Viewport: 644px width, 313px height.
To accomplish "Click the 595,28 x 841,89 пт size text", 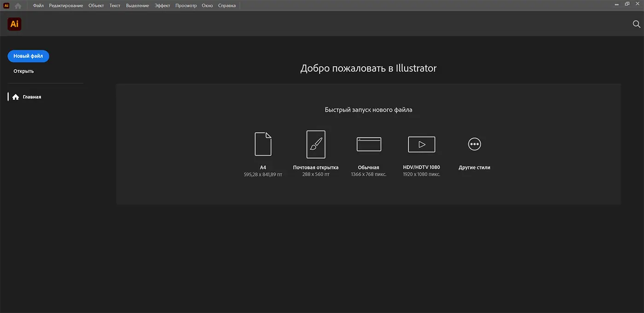I will point(263,174).
